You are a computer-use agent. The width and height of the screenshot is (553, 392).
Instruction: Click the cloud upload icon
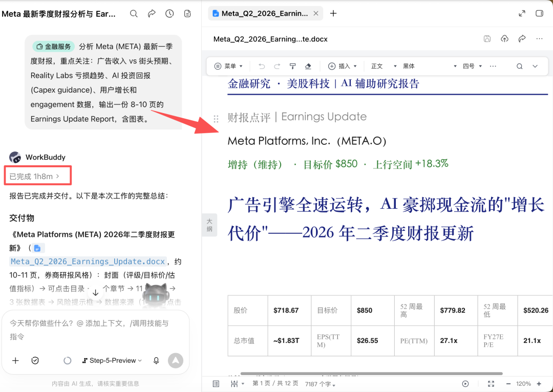(x=505, y=39)
